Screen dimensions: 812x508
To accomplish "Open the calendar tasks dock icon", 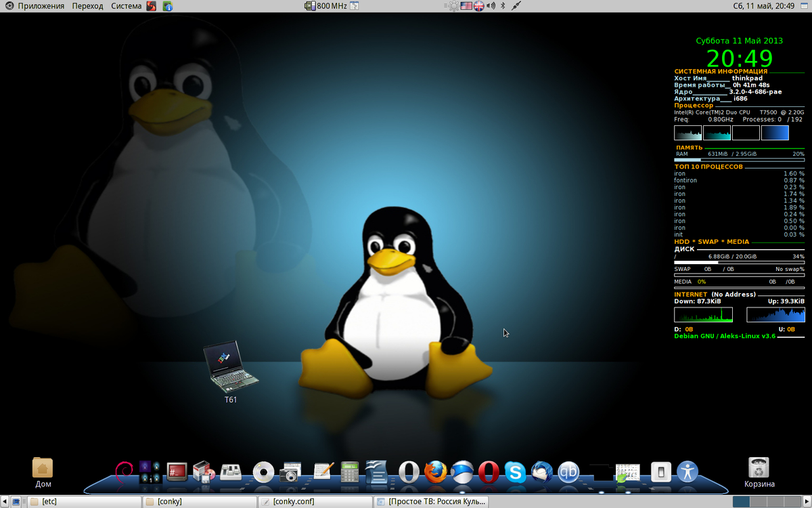I will [x=627, y=473].
